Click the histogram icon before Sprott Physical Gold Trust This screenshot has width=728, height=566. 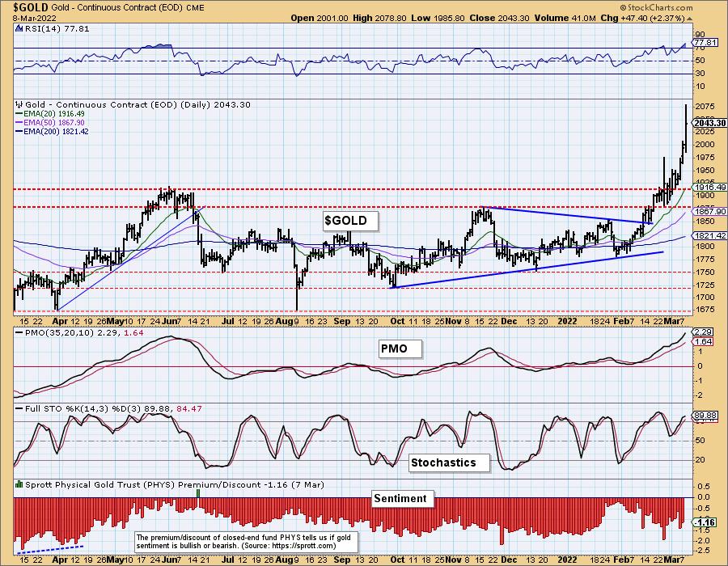[x=19, y=484]
